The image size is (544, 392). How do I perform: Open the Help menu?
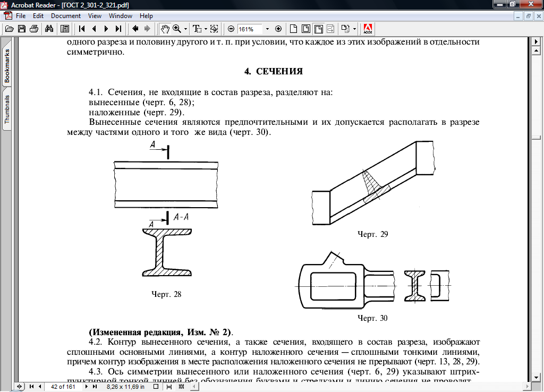point(146,16)
